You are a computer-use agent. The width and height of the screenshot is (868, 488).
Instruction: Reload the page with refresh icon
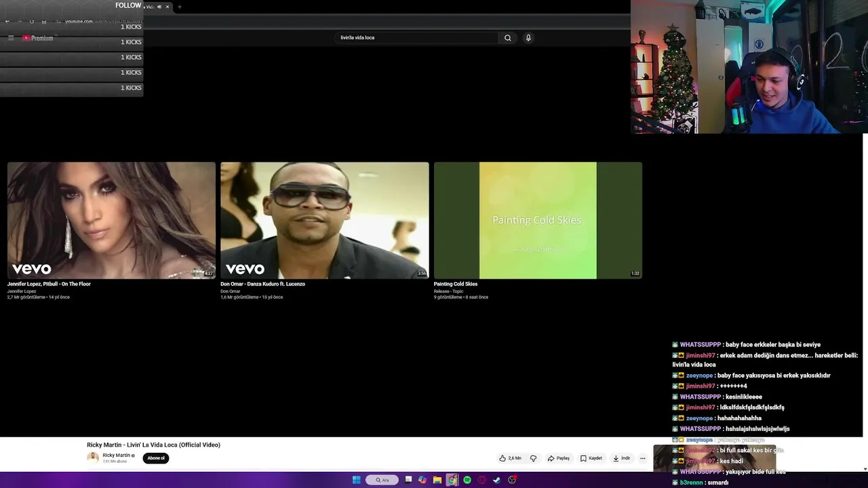(x=31, y=22)
